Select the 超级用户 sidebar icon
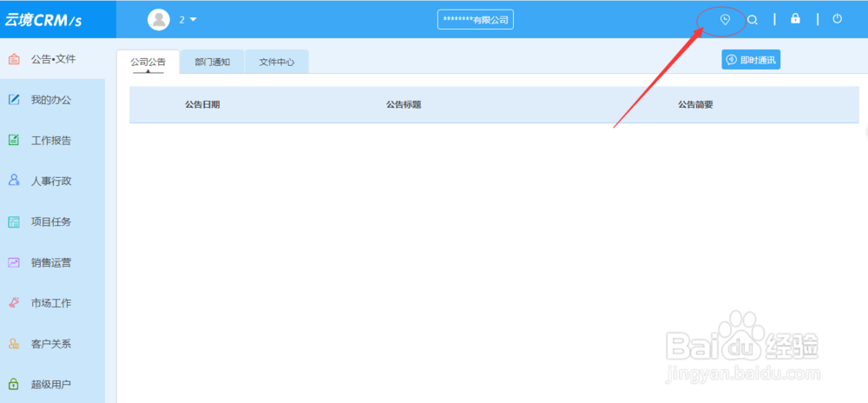Image resolution: width=868 pixels, height=403 pixels. [x=14, y=384]
